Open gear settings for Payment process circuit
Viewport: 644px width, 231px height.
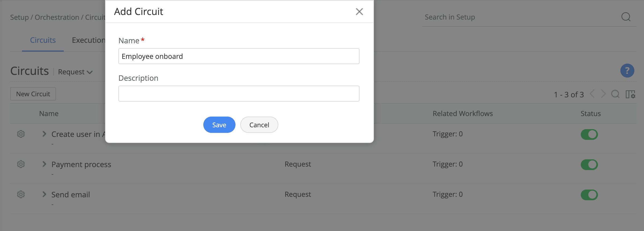click(x=21, y=164)
